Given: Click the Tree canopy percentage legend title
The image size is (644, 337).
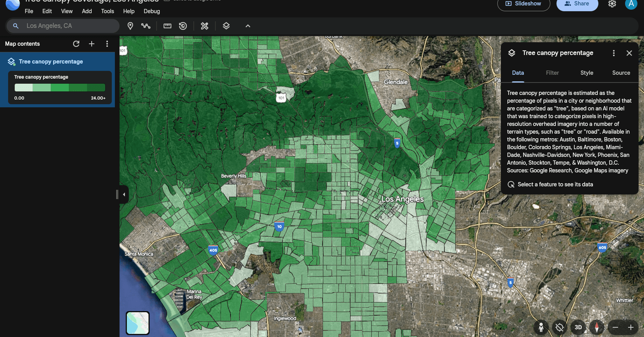Looking at the screenshot, I should [x=41, y=77].
